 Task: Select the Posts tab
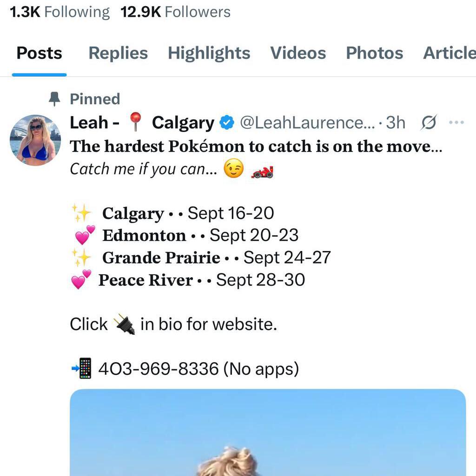click(x=39, y=53)
